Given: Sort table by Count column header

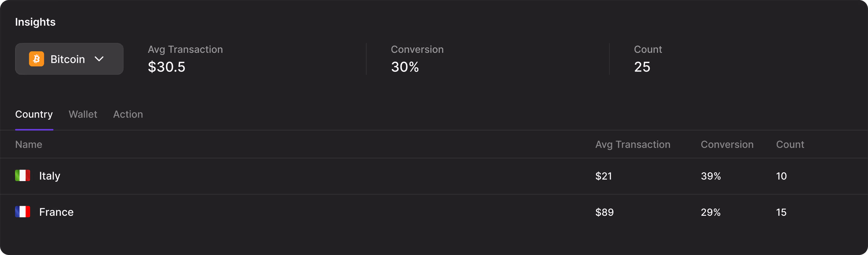Looking at the screenshot, I should (x=790, y=144).
